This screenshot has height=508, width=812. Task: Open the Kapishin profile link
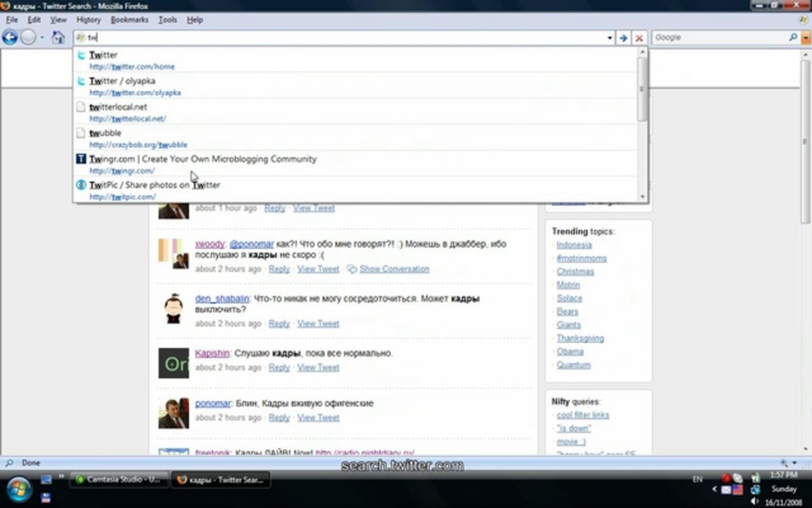[212, 353]
